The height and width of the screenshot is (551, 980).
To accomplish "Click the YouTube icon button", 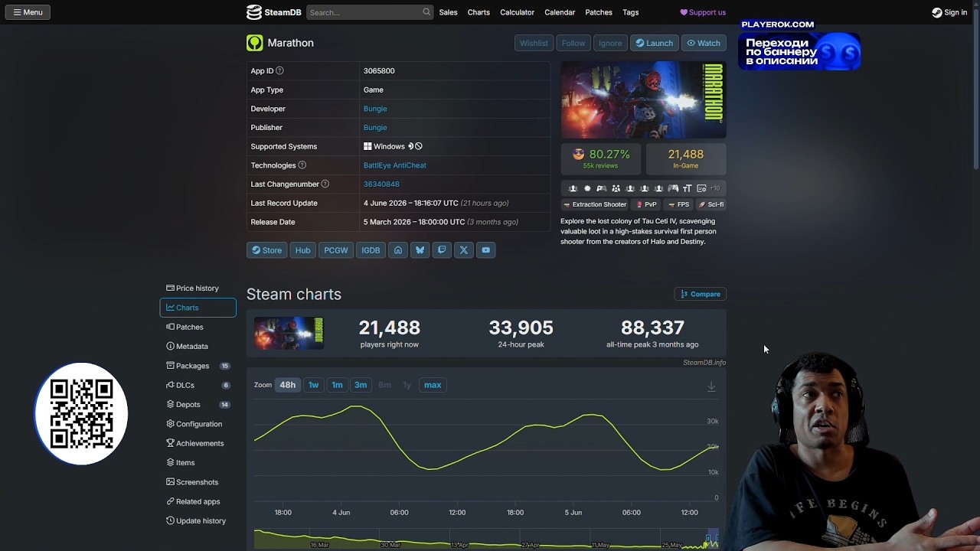I will [485, 250].
